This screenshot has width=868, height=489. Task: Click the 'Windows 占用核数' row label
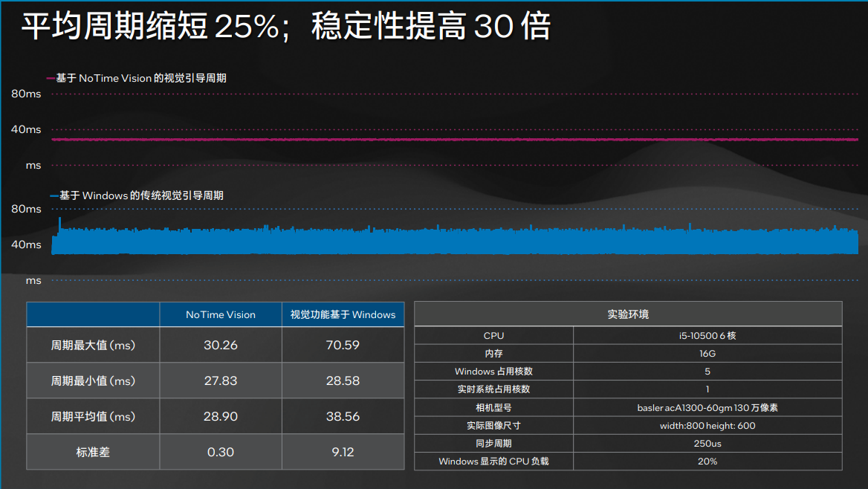point(493,371)
